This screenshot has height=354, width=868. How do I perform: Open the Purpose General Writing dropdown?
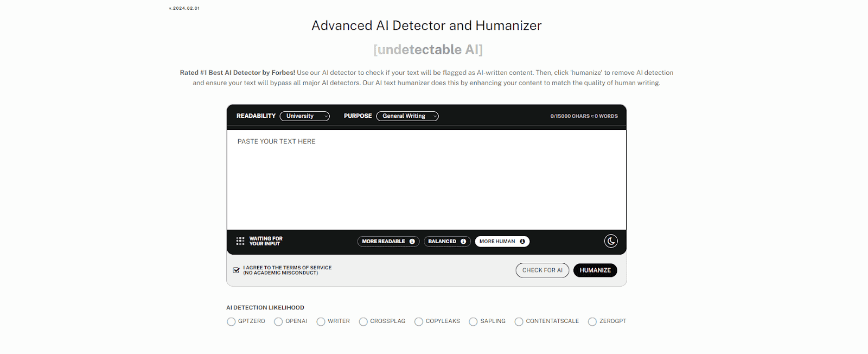pyautogui.click(x=407, y=116)
